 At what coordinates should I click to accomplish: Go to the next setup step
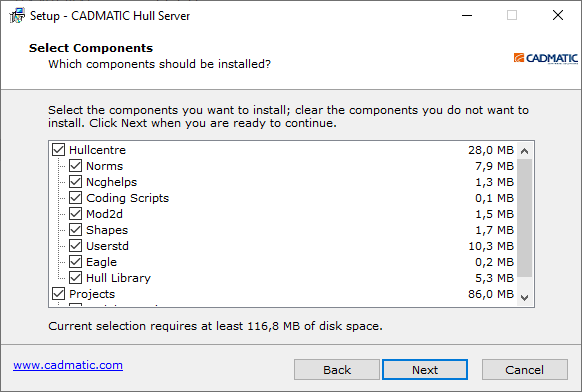click(425, 370)
